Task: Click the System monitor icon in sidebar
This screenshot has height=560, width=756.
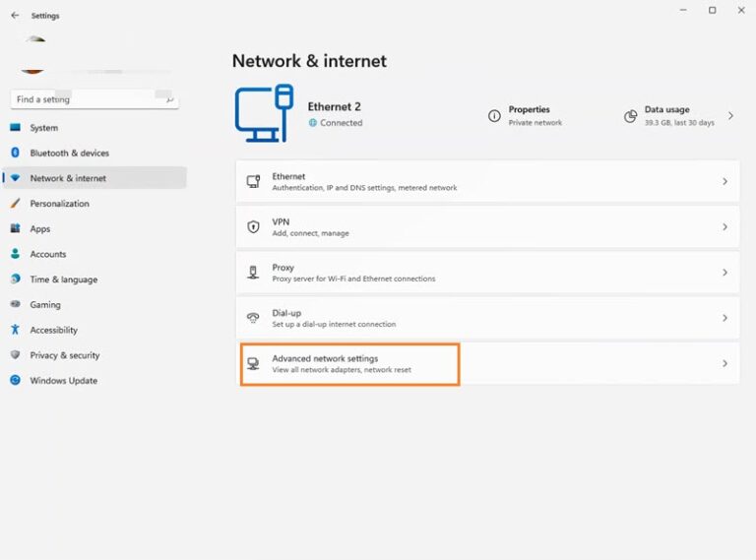Action: (x=16, y=127)
